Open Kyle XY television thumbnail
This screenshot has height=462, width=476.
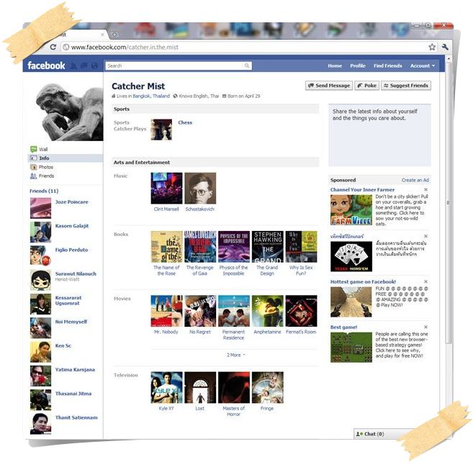166,387
